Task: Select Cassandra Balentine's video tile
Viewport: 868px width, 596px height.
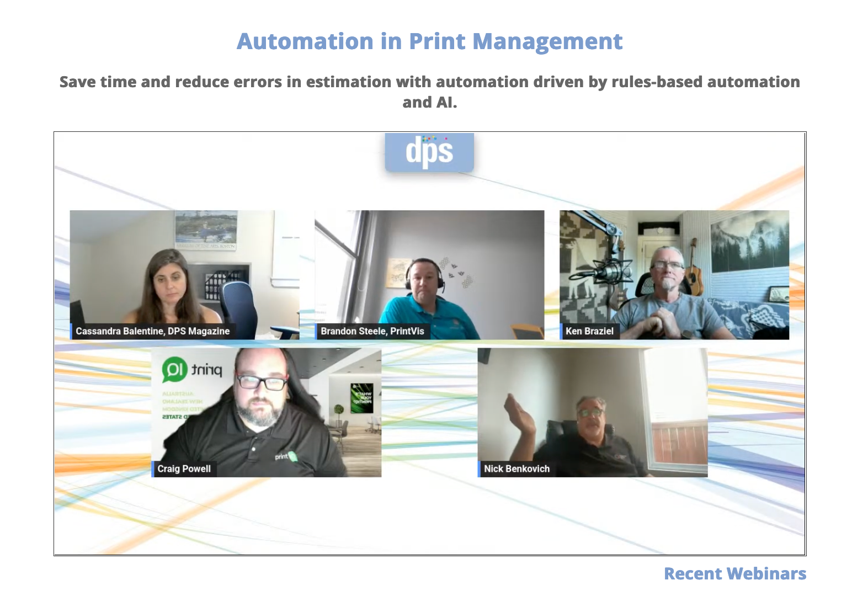Action: point(185,275)
